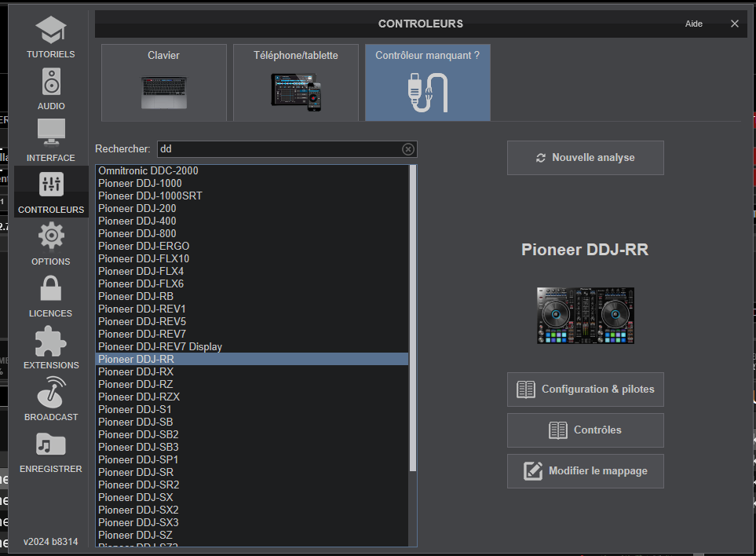Screen dimensions: 756x556
Task: Select Pioneer DDJ-FLX10 in the list
Action: point(252,258)
